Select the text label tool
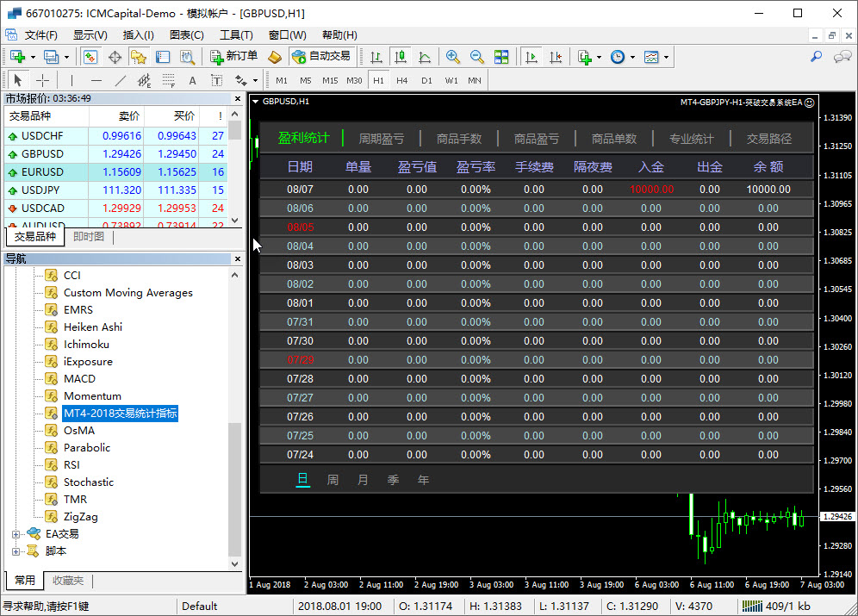858x616 pixels. tap(217, 81)
